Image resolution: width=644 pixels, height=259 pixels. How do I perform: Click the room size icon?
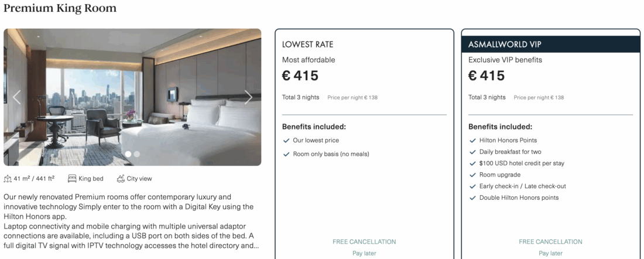[8, 179]
